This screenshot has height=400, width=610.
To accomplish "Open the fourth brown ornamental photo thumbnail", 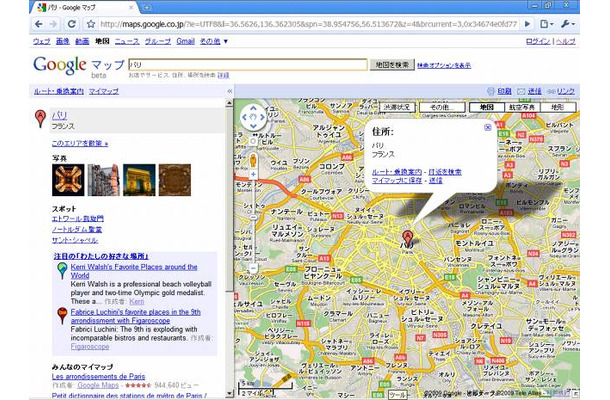I will pyautogui.click(x=175, y=180).
